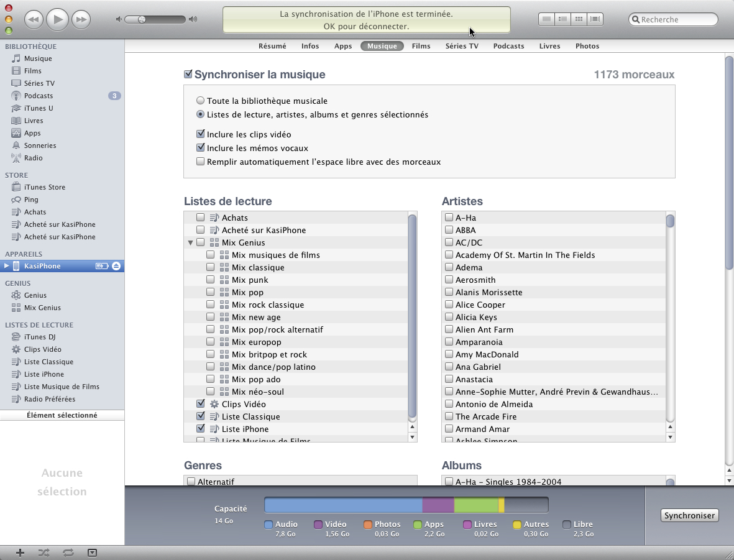Click in the Recherche search field
The height and width of the screenshot is (560, 734).
pos(673,19)
